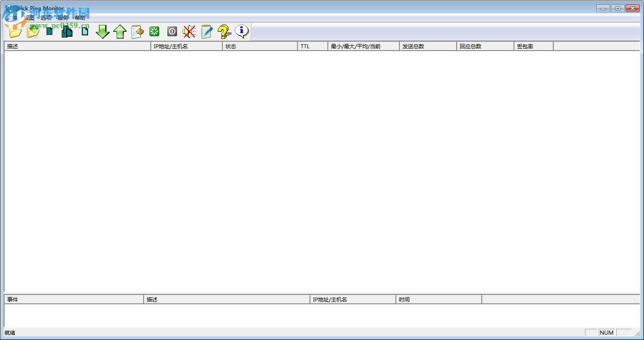The image size is (644, 340).
Task: Click the NUM status bar indicator
Action: [606, 332]
